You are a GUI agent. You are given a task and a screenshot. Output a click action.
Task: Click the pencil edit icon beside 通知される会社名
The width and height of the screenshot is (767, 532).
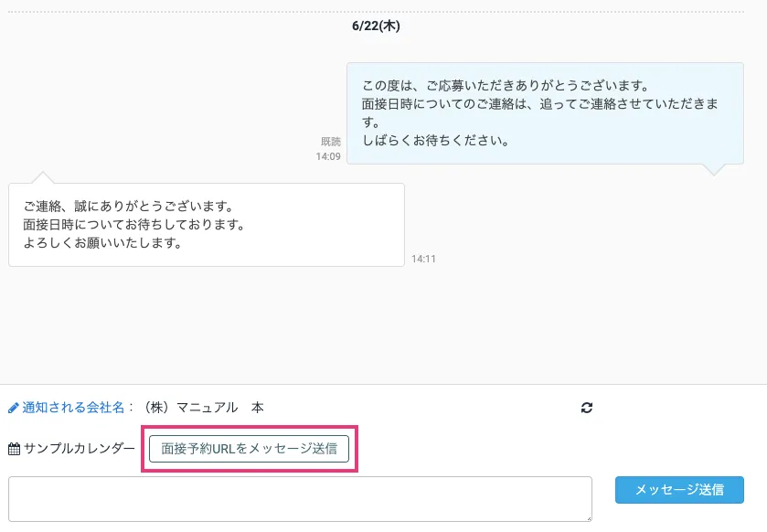pos(14,408)
